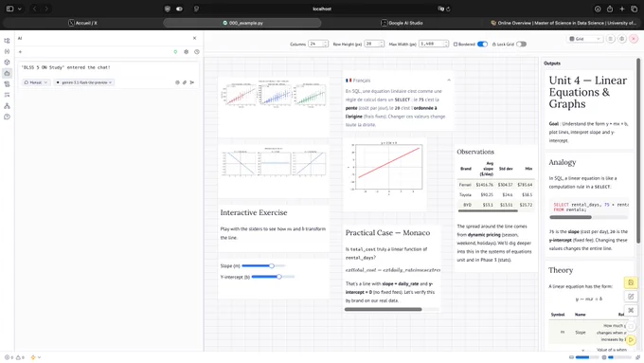Open browser share button
The image size is (644, 363).
click(x=610, y=9)
